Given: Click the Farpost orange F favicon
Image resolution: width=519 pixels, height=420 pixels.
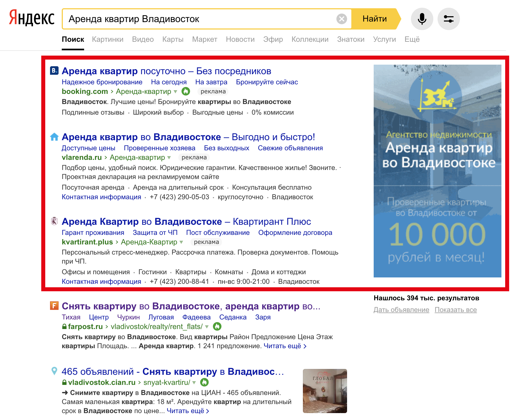Looking at the screenshot, I should coord(54,306).
